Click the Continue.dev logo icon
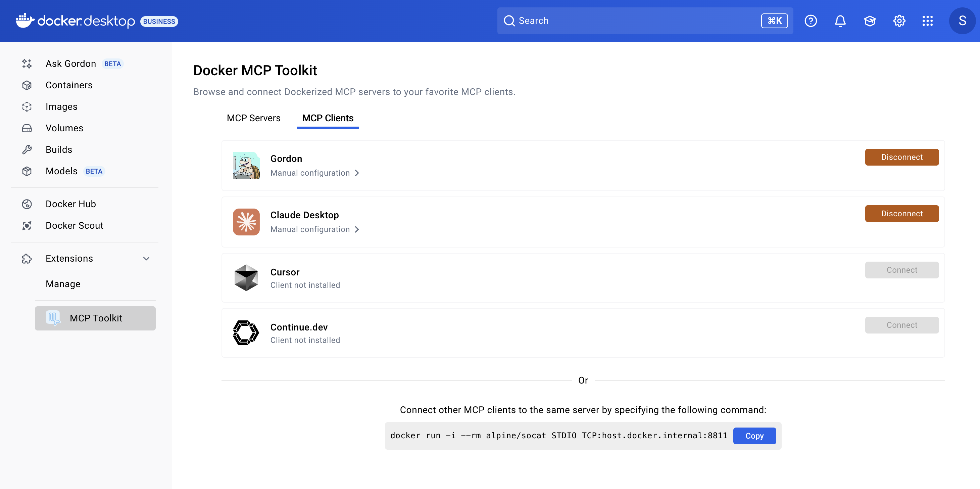Viewport: 980px width, 489px height. (246, 332)
